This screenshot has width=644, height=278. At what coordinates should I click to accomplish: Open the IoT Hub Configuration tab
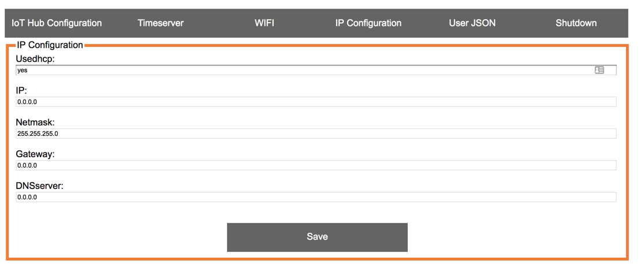[57, 23]
